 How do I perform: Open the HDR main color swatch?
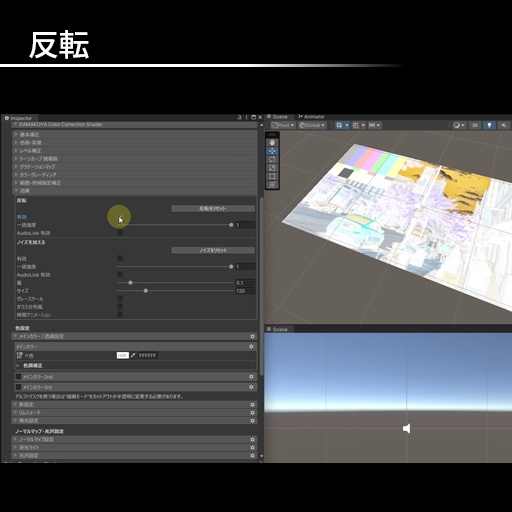(123, 356)
